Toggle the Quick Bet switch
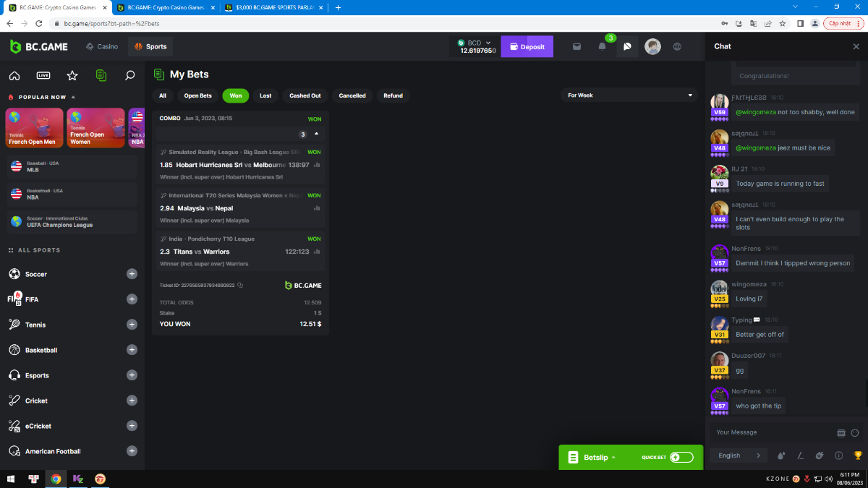Viewport: 868px width, 488px height. pos(681,457)
